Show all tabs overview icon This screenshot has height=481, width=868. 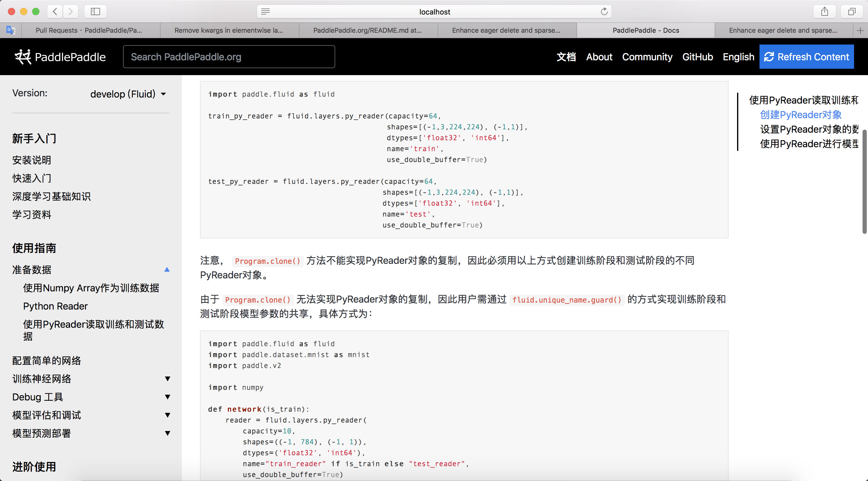point(852,12)
